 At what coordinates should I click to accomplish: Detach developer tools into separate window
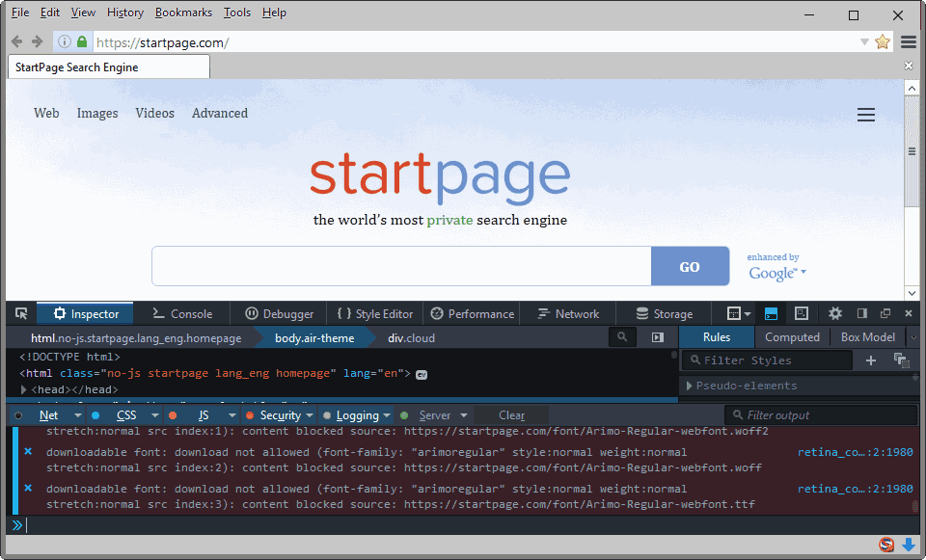[885, 313]
